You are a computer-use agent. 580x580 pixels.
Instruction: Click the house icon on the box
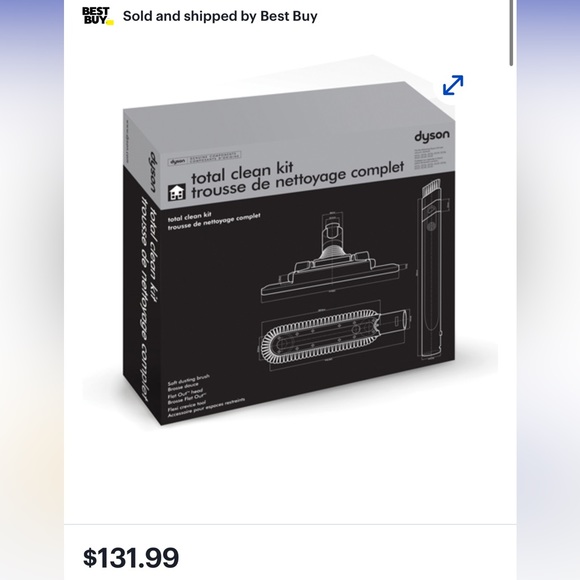tap(177, 193)
